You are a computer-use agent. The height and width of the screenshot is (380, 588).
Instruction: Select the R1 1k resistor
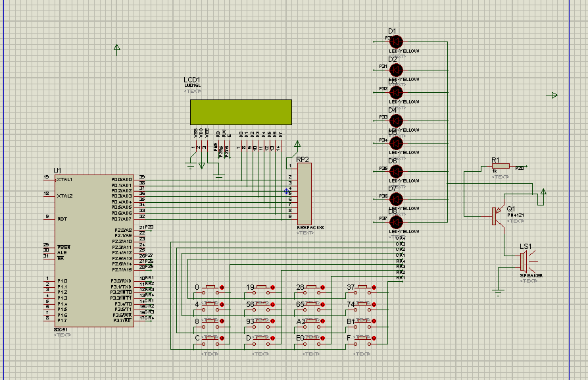(x=500, y=168)
